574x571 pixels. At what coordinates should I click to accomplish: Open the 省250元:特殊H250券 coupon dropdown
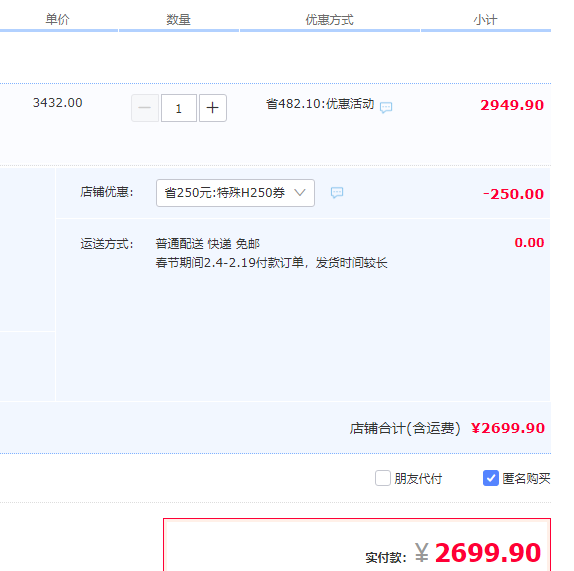pos(235,193)
